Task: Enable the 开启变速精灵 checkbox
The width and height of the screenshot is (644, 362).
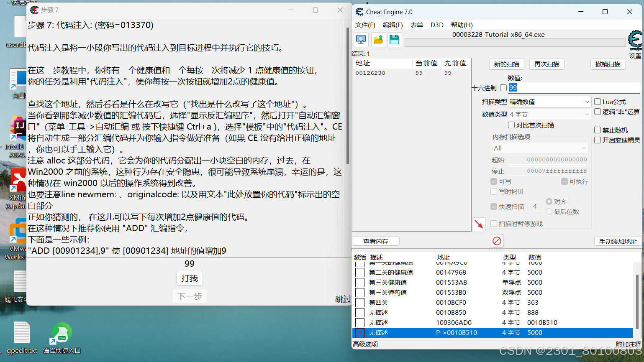Action: (x=598, y=140)
